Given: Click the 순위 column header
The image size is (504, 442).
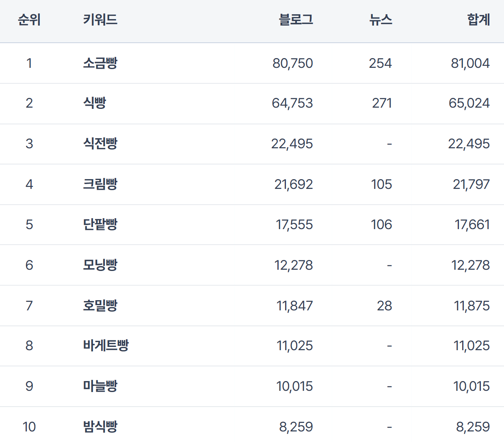Looking at the screenshot, I should 29,19.
